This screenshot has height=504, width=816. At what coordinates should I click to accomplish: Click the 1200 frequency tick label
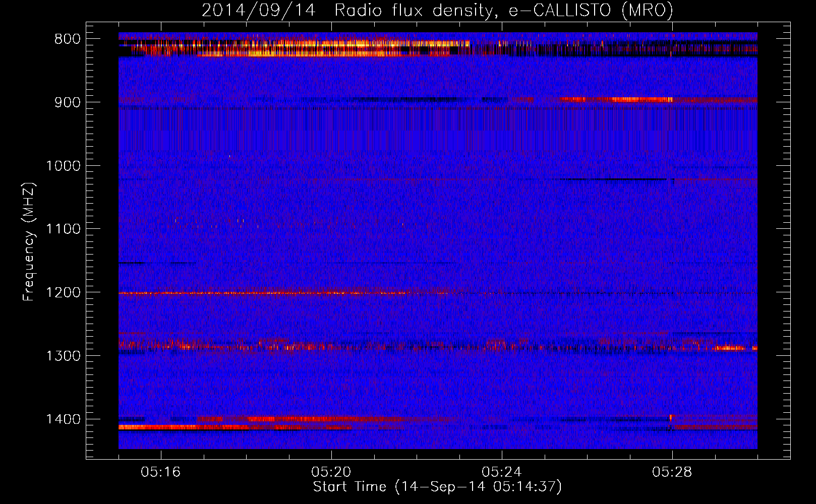click(63, 293)
